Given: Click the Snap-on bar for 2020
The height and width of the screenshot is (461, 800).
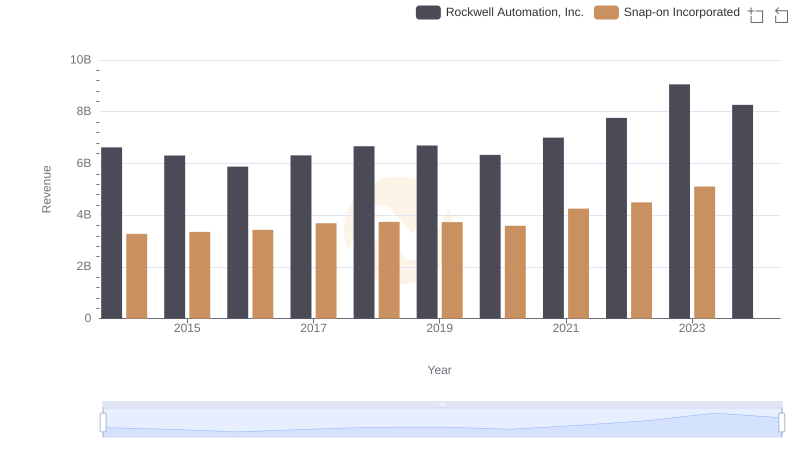Looking at the screenshot, I should [515, 272].
